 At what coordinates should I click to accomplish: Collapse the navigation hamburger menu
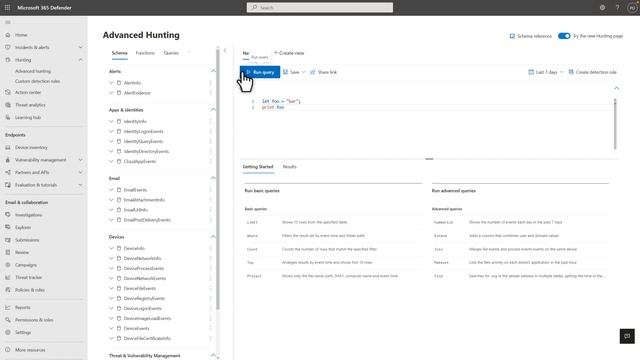tap(8, 22)
